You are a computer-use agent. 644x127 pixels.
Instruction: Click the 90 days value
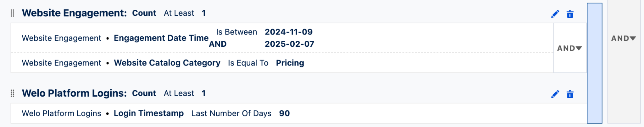[284, 114]
